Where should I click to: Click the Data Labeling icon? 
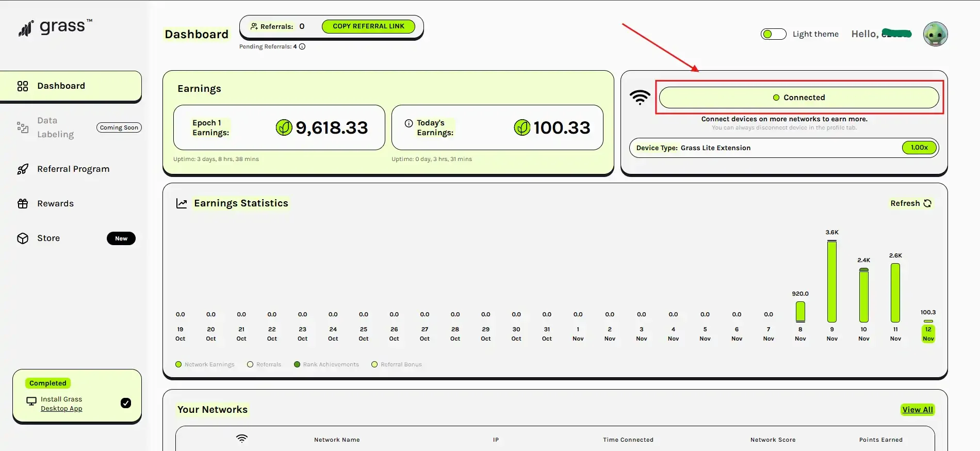tap(23, 127)
